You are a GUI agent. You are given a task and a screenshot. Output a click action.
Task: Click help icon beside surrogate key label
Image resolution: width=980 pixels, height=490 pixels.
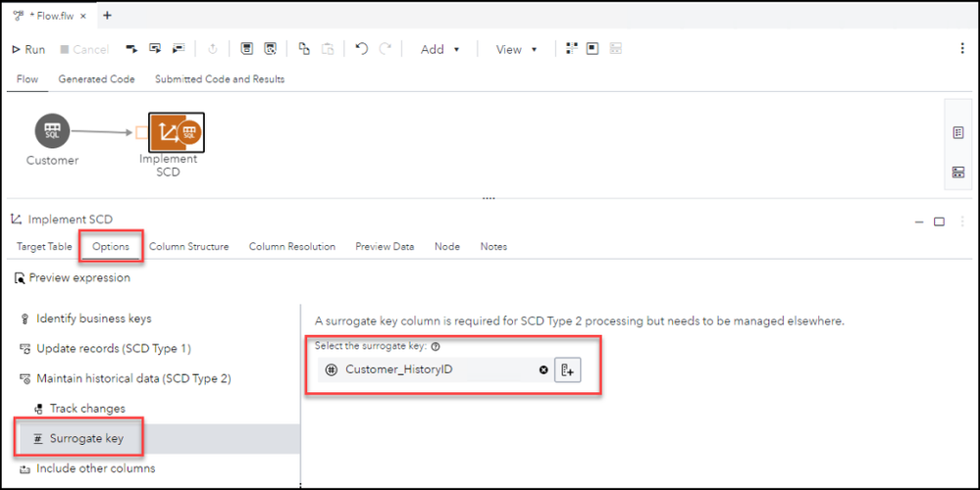[435, 347]
